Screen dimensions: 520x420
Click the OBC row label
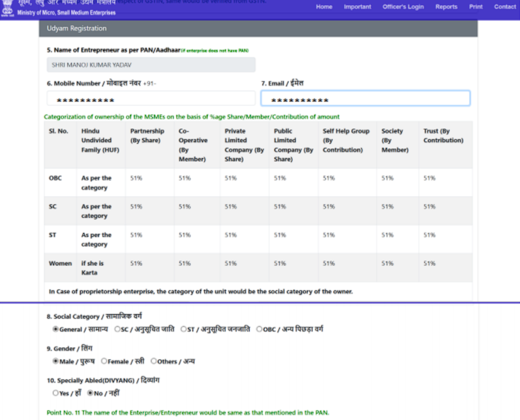55,178
